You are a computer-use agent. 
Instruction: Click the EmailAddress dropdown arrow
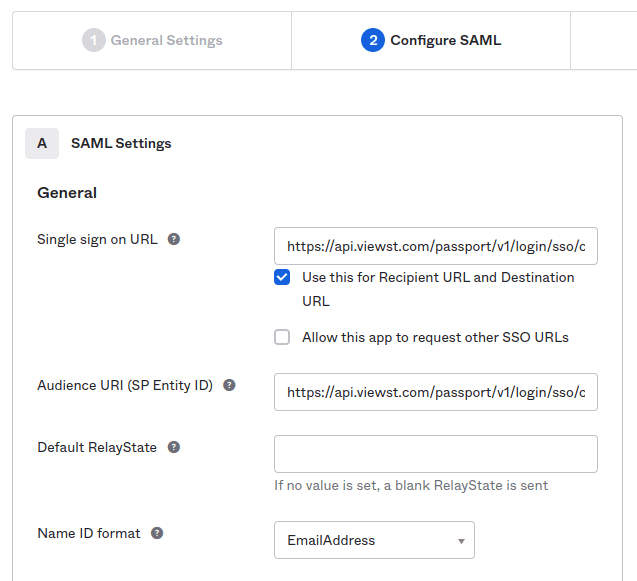click(x=461, y=541)
